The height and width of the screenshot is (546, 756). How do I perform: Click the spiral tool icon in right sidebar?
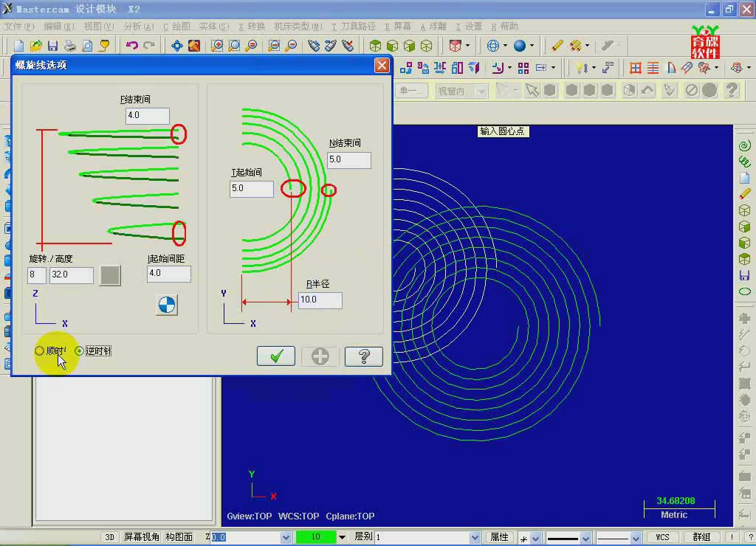(x=744, y=145)
